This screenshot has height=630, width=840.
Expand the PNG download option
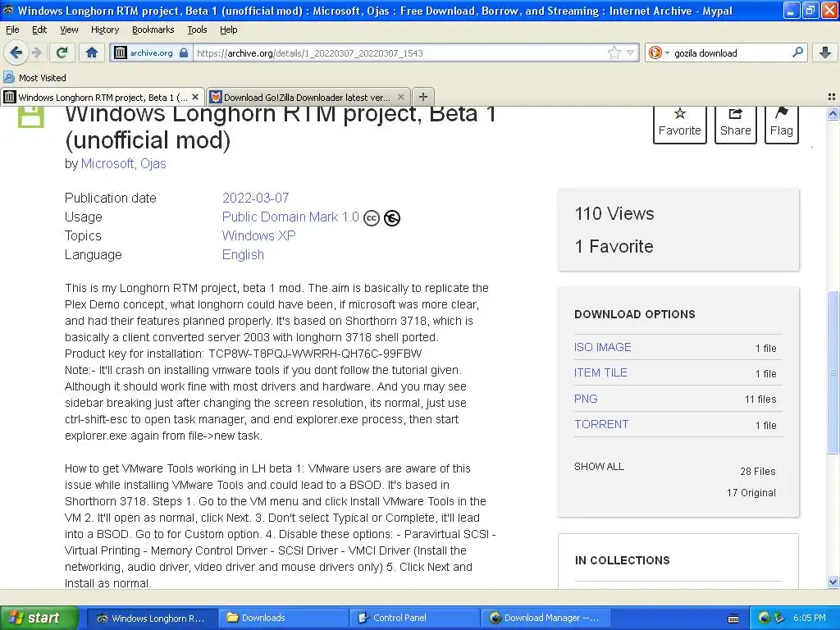click(x=586, y=399)
